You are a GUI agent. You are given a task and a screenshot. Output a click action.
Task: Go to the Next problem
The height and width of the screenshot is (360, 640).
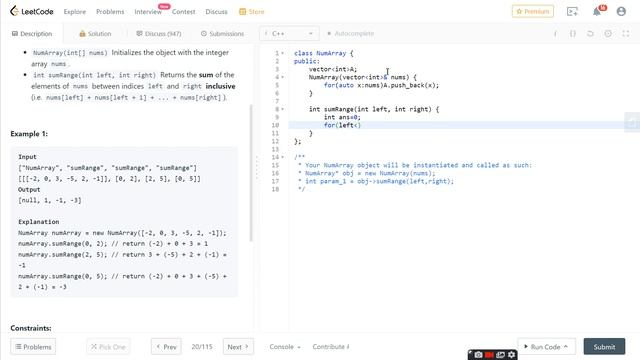pyautogui.click(x=238, y=347)
